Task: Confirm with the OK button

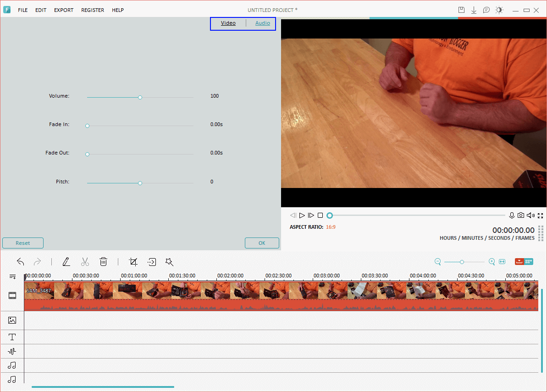Action: pyautogui.click(x=262, y=243)
